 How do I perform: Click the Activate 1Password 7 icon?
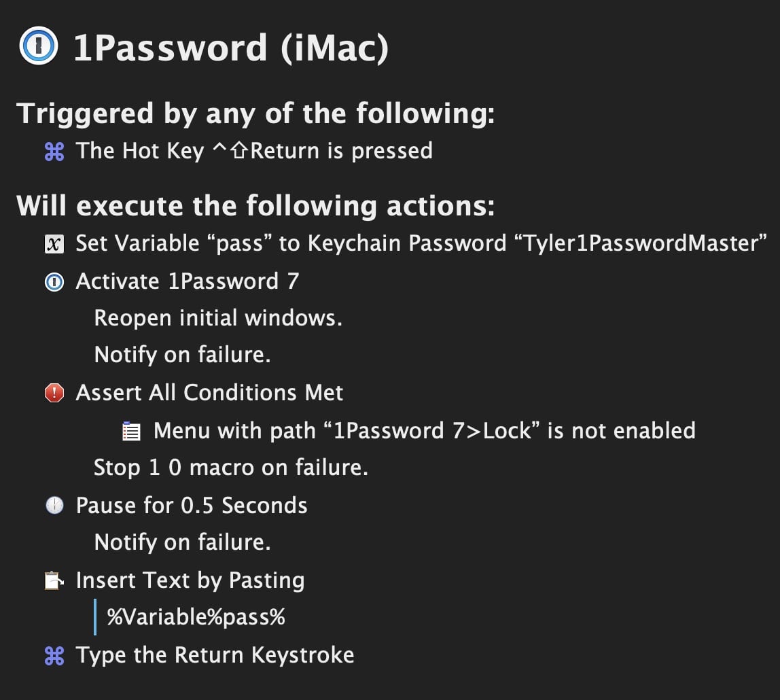point(54,282)
